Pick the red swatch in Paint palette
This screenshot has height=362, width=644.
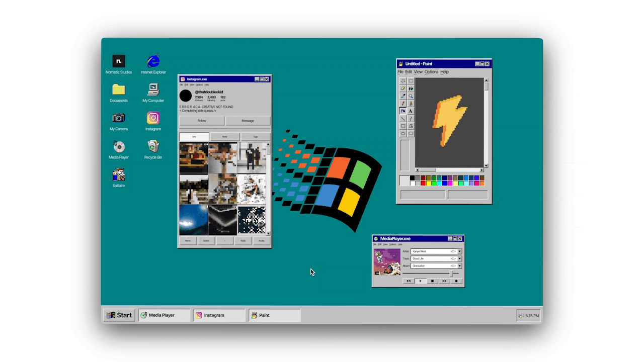pos(423,184)
